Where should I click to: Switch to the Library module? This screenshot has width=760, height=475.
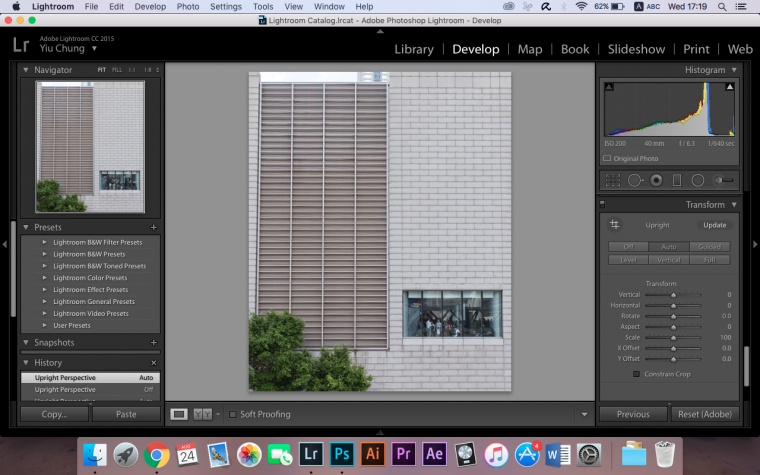click(x=414, y=49)
